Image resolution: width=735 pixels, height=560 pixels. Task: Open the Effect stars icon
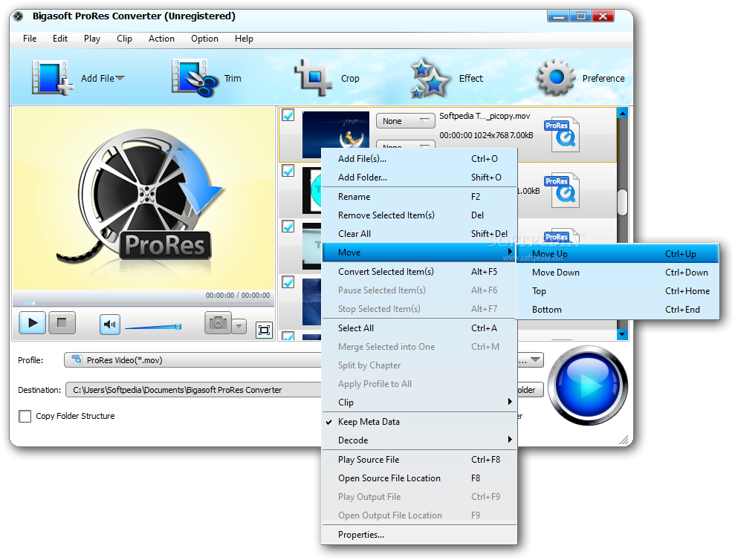pos(430,78)
